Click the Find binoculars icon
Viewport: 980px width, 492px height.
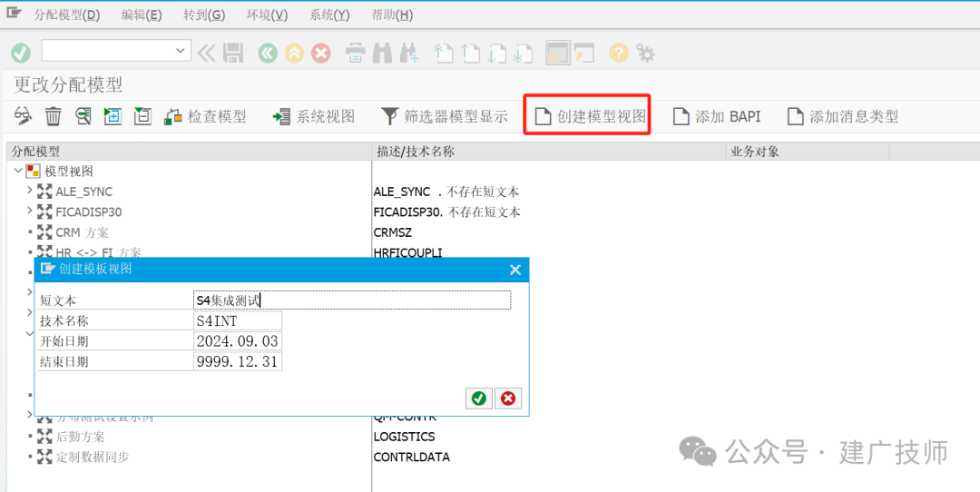tap(382, 54)
